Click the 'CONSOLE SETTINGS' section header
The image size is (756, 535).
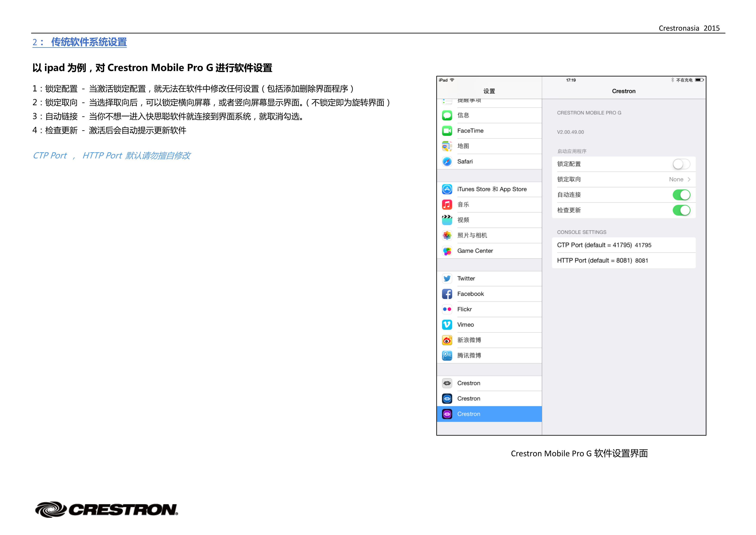click(581, 232)
